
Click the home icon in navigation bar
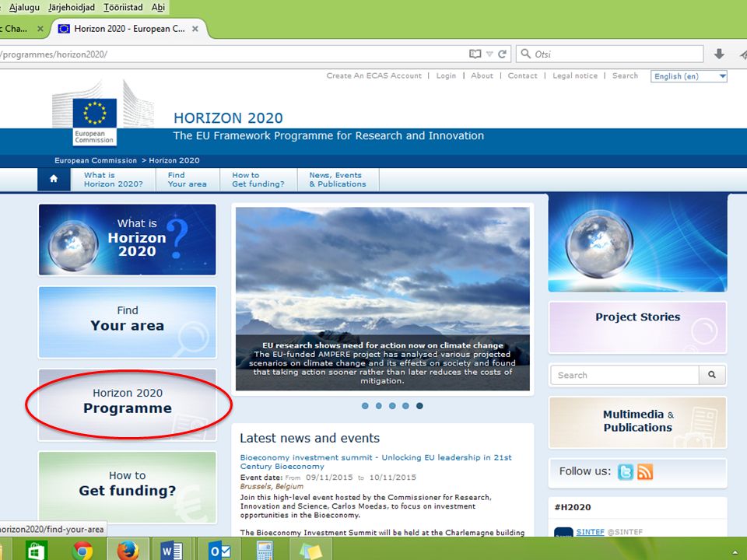point(54,179)
